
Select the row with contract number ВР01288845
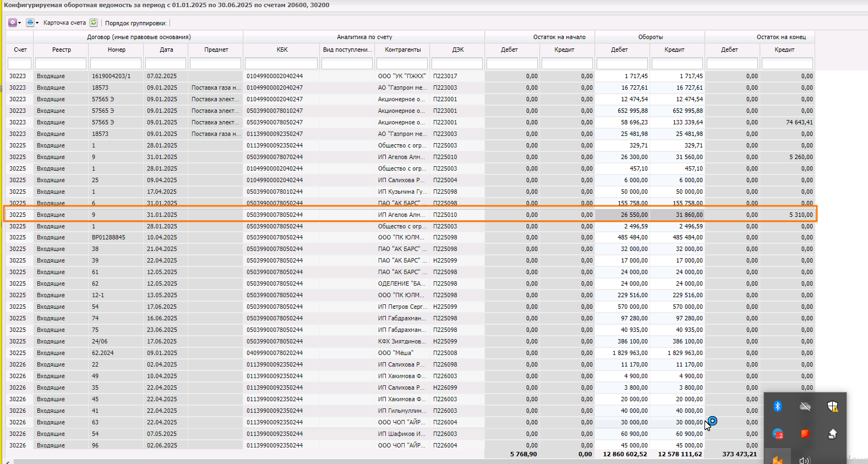tap(411, 237)
